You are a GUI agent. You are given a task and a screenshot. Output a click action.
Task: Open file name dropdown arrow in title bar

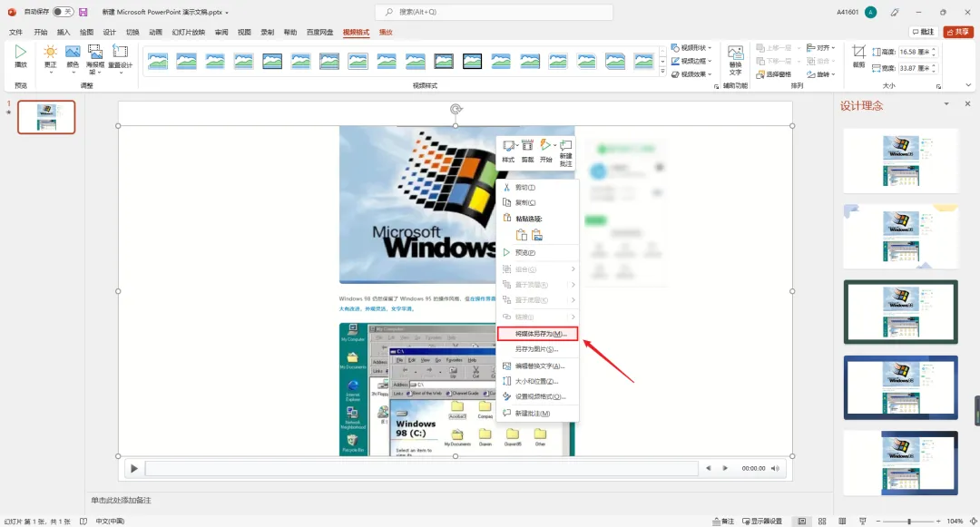(227, 13)
